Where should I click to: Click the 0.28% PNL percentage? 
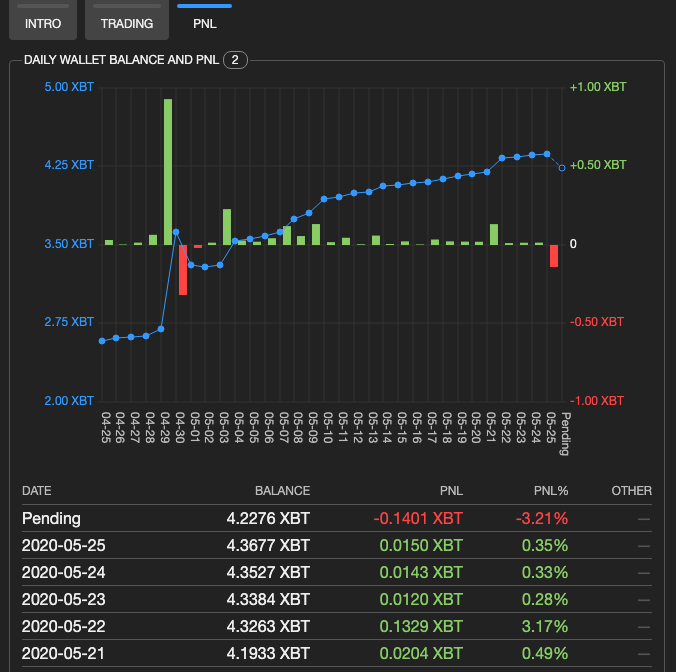pos(545,600)
